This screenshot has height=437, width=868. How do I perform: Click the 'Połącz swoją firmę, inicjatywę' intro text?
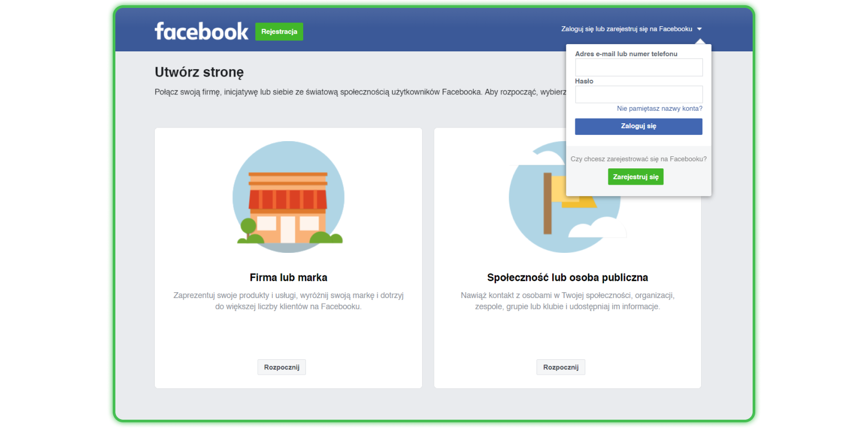pyautogui.click(x=360, y=92)
